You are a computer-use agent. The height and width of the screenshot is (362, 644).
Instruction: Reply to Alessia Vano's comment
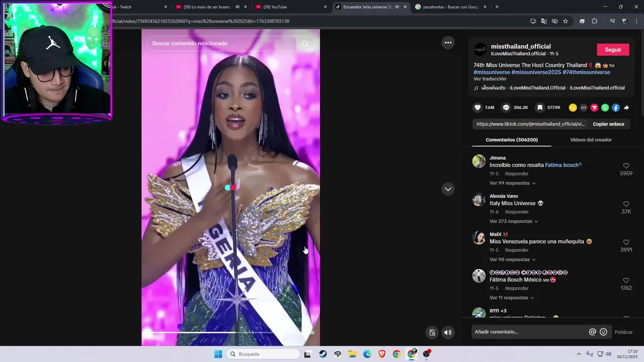517,212
